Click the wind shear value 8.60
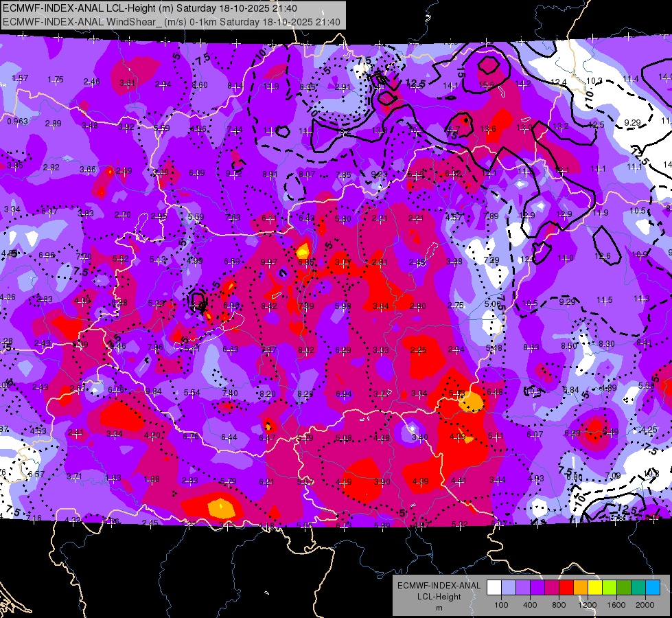672x618 pixels. coord(199,85)
